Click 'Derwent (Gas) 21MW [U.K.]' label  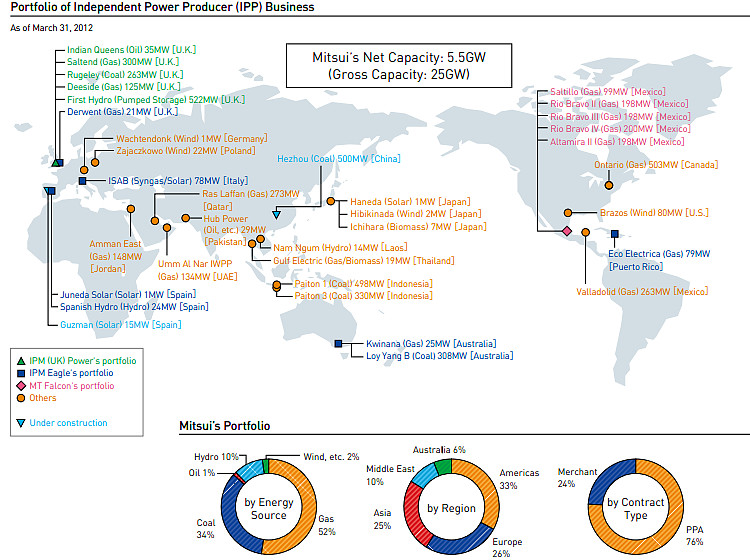[122, 111]
